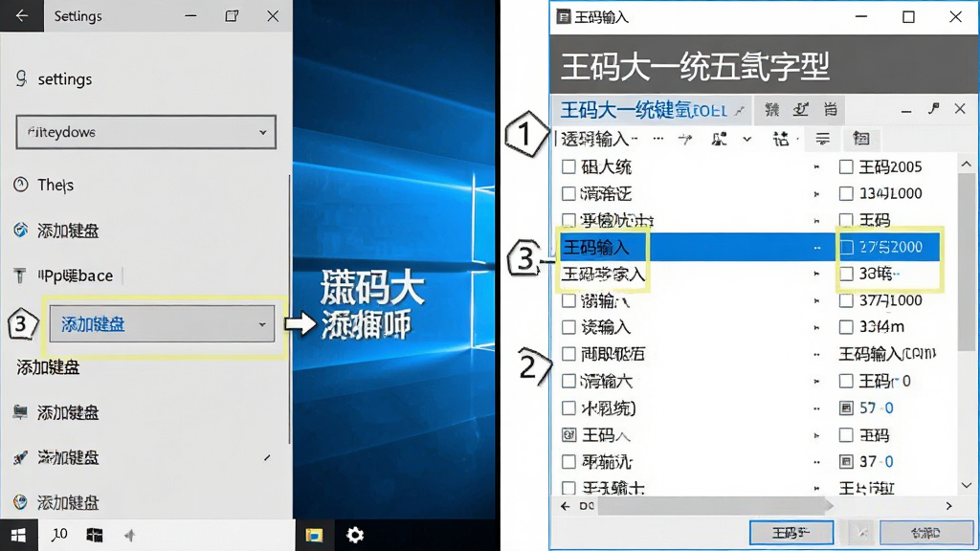Expand the dots marker in the '57 -0' row
Screen dimensions: 980x551
(x=816, y=408)
